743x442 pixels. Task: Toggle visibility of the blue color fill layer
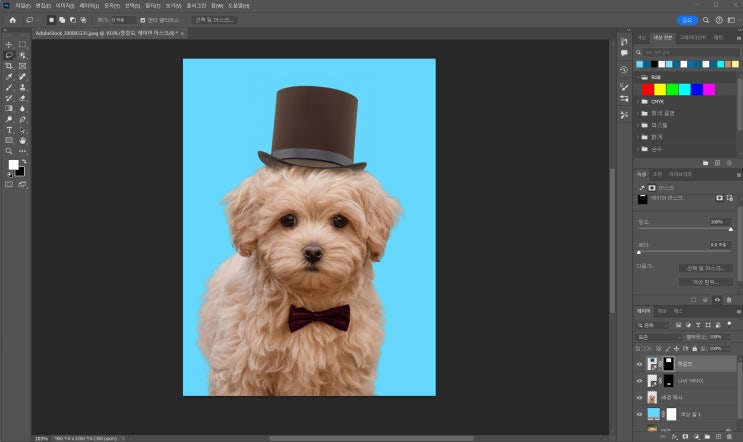click(x=640, y=413)
